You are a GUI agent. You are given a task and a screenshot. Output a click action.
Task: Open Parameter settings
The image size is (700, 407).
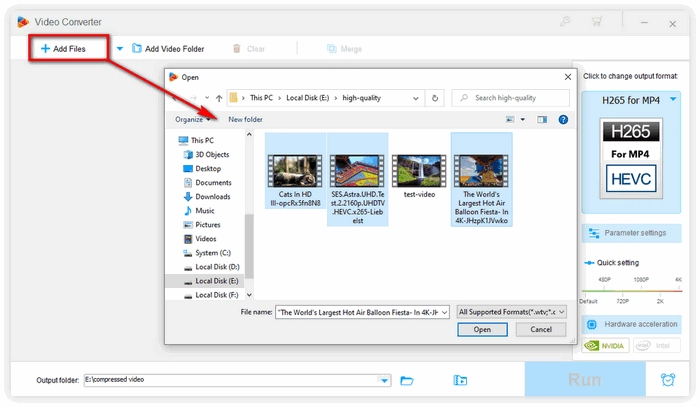coord(631,233)
